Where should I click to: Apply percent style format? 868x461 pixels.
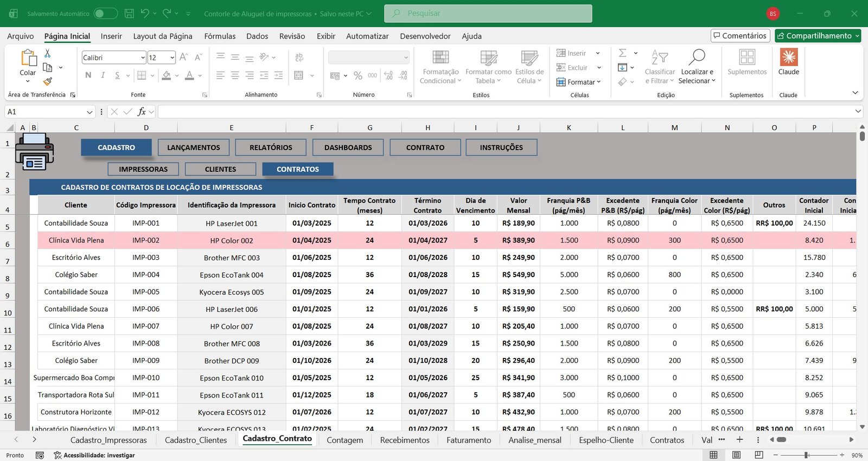(x=358, y=75)
